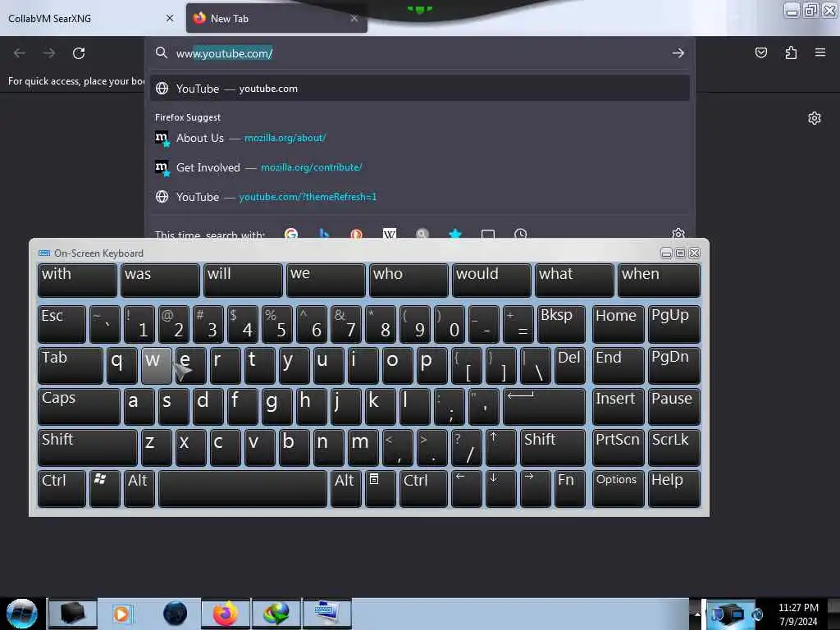Open the media player taskbar icon
840x630 pixels.
[121, 614]
